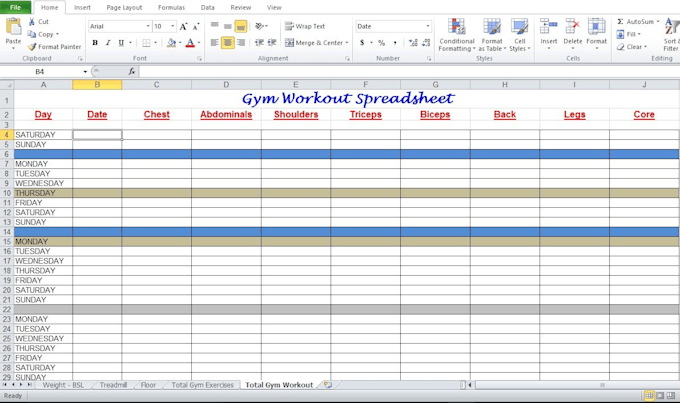The image size is (680, 403).
Task: Click the Copy icon
Action: pos(32,34)
